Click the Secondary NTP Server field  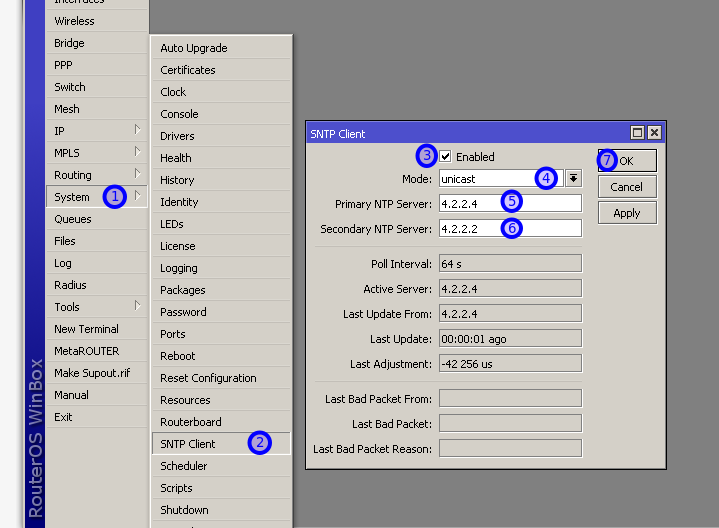tap(510, 229)
